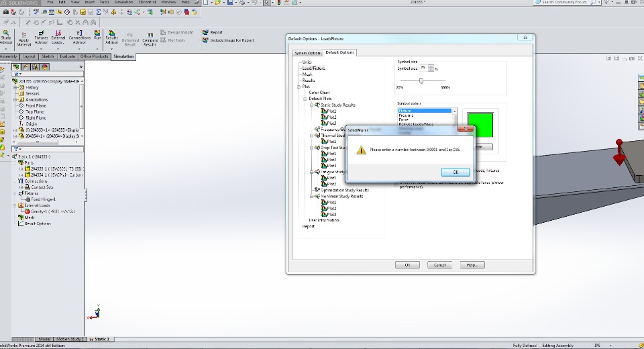Screen dimensions: 644x349
Task: Click OK in the Default Options dialog
Action: coord(407,264)
